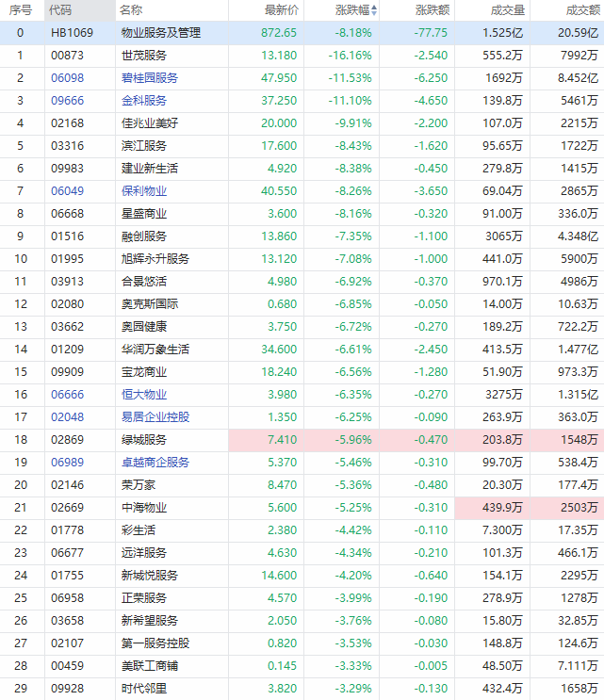Open the 金科服务 stock link
The height and width of the screenshot is (700, 604).
(x=144, y=101)
